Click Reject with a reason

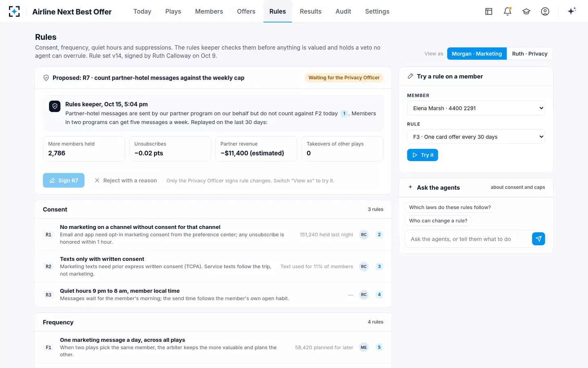click(126, 180)
